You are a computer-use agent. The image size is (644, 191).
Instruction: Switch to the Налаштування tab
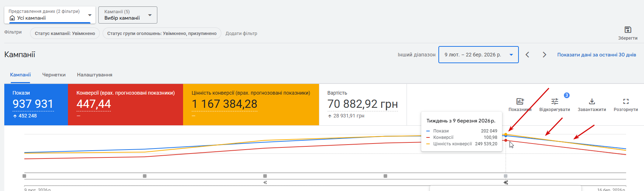[94, 75]
